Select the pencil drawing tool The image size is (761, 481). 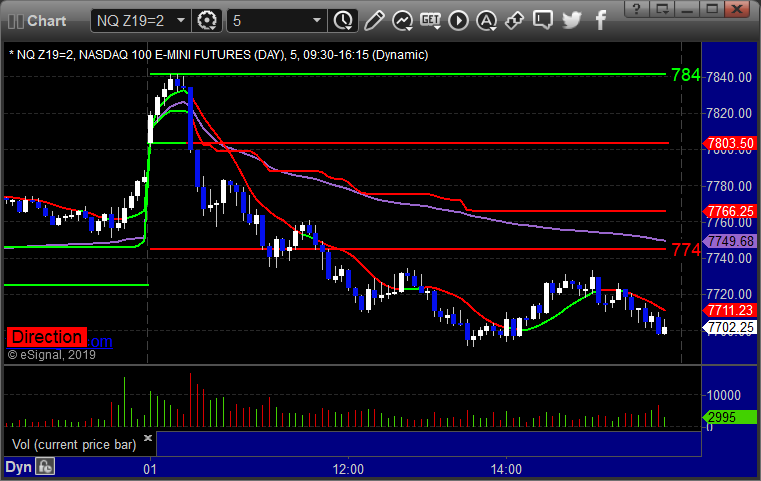click(x=374, y=21)
